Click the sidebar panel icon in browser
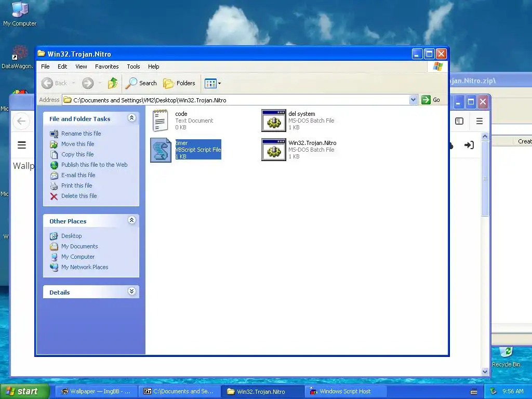Screen dimensions: 532x399 click(459, 121)
